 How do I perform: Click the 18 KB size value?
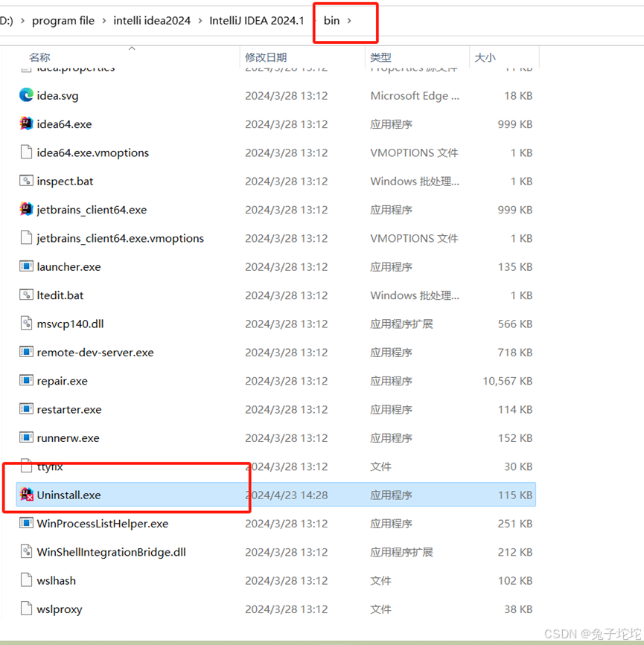(x=518, y=95)
